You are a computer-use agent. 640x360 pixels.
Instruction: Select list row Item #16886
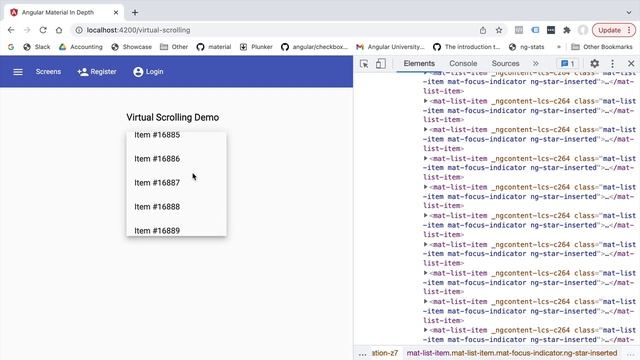click(x=176, y=159)
